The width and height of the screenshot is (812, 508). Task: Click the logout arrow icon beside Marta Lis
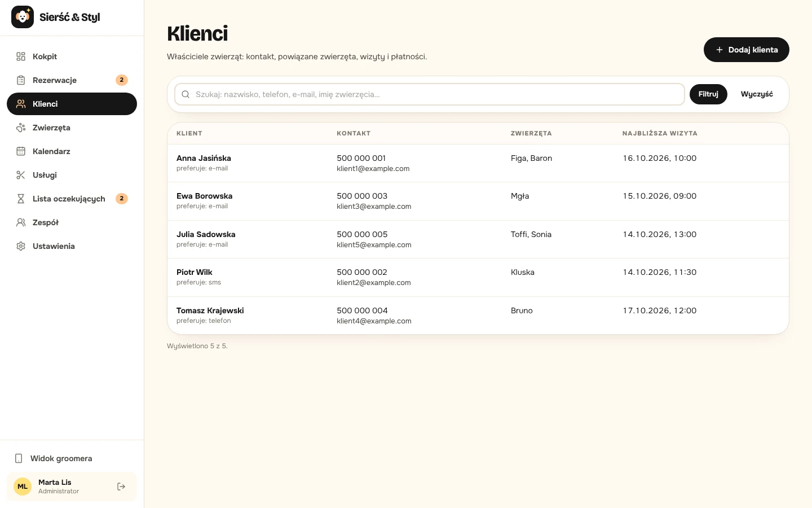pos(121,487)
